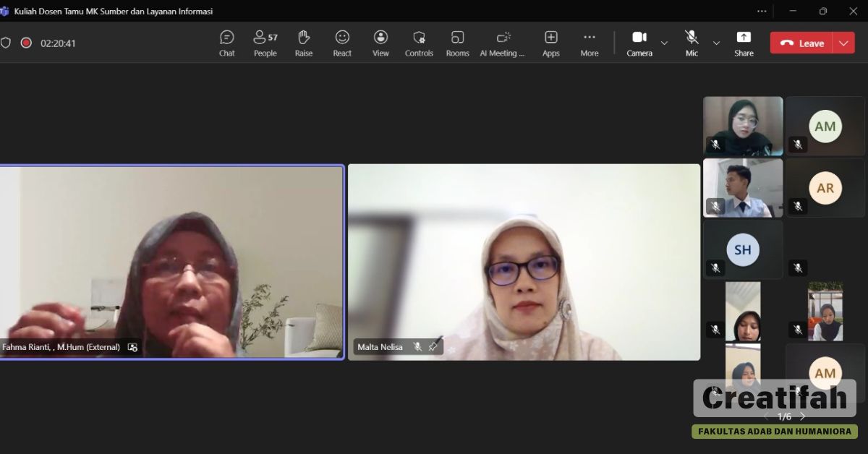Viewport: 868px width, 454px height.
Task: Open the More actions menu
Action: 589,43
